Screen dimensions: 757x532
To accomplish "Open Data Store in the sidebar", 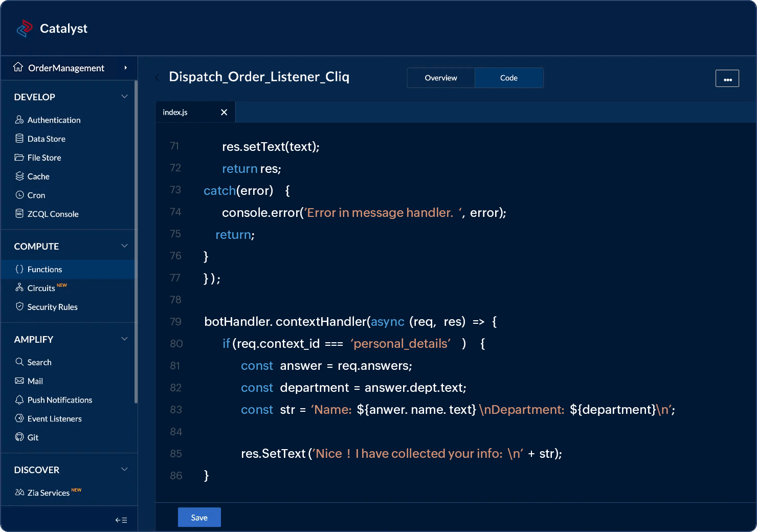I will 47,139.
